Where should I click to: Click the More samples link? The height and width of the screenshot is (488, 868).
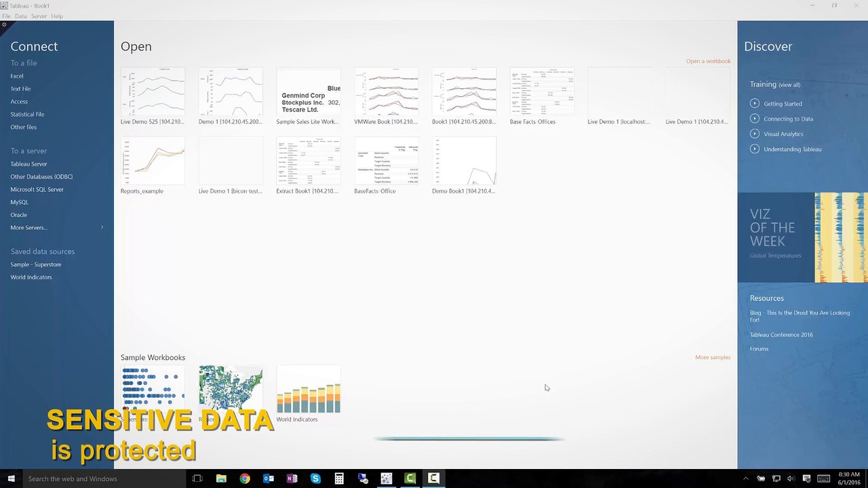(x=713, y=357)
